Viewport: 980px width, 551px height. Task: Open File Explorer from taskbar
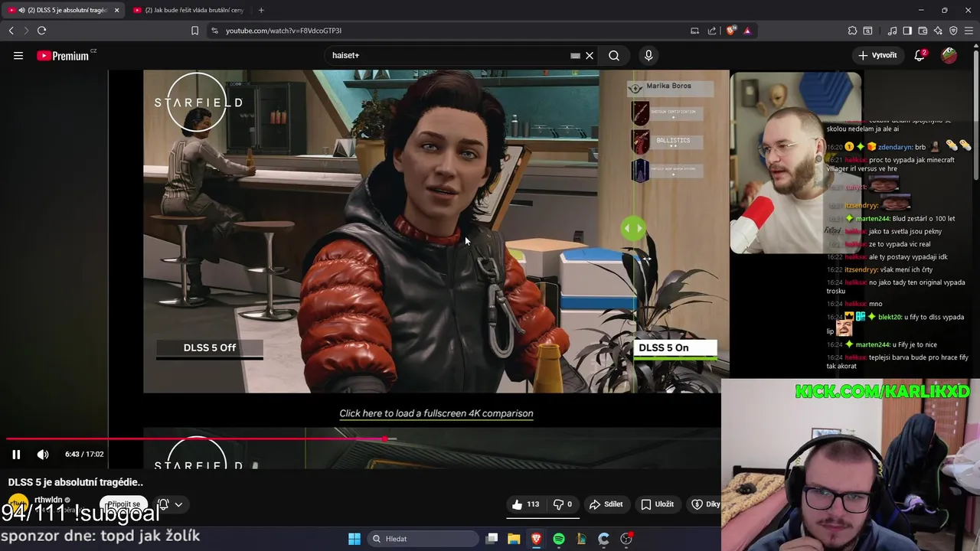coord(514,539)
